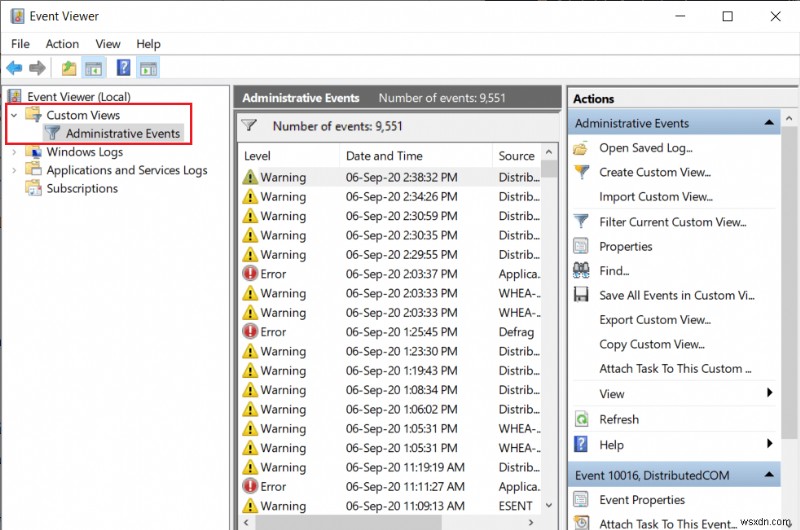Click Export Custom View... action
This screenshot has width=800, height=530.
point(655,320)
